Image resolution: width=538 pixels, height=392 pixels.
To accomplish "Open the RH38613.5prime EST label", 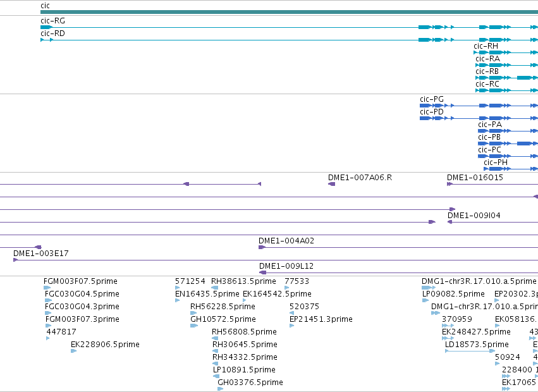I will (243, 281).
